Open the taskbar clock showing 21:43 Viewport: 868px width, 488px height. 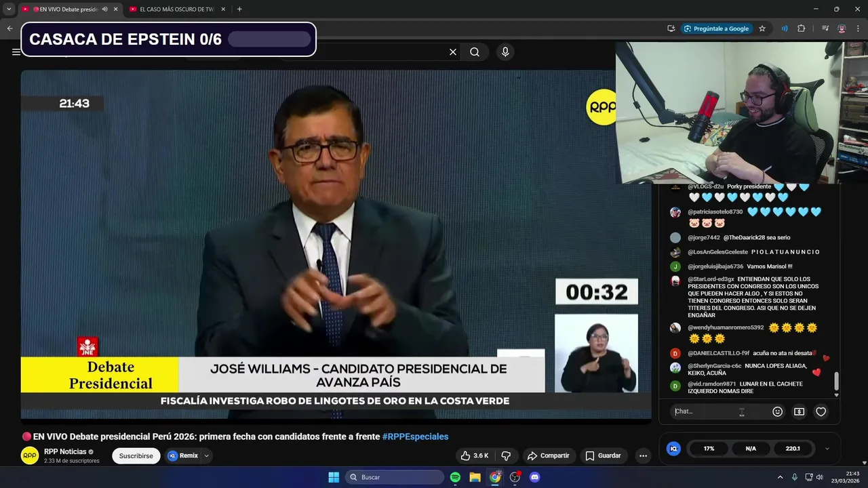846,477
